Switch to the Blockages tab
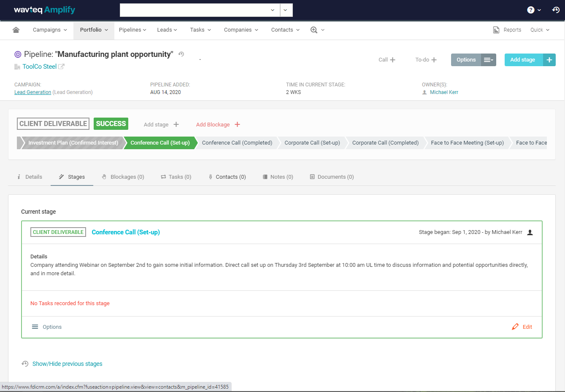Image resolution: width=565 pixels, height=392 pixels. point(123,177)
